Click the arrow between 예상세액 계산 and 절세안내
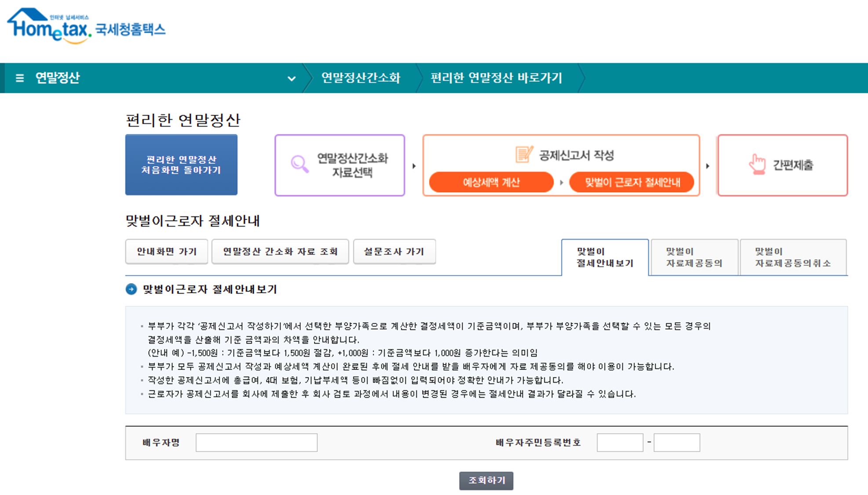The height and width of the screenshot is (495, 868). (x=562, y=182)
